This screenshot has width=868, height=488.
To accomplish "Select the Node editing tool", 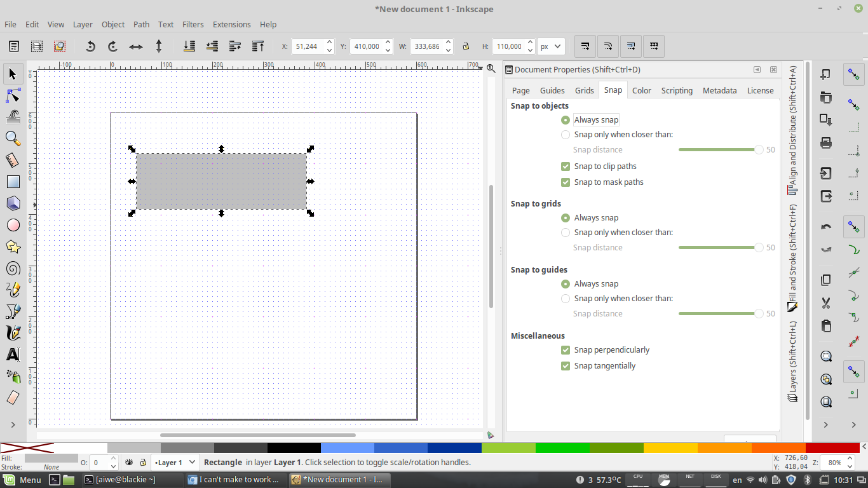I will point(13,95).
